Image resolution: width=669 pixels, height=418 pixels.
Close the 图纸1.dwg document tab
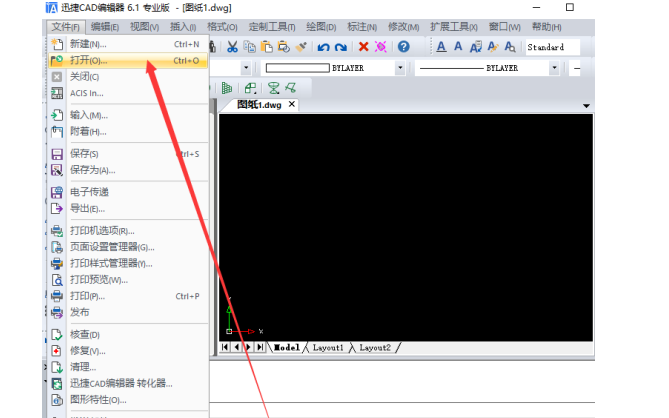292,104
